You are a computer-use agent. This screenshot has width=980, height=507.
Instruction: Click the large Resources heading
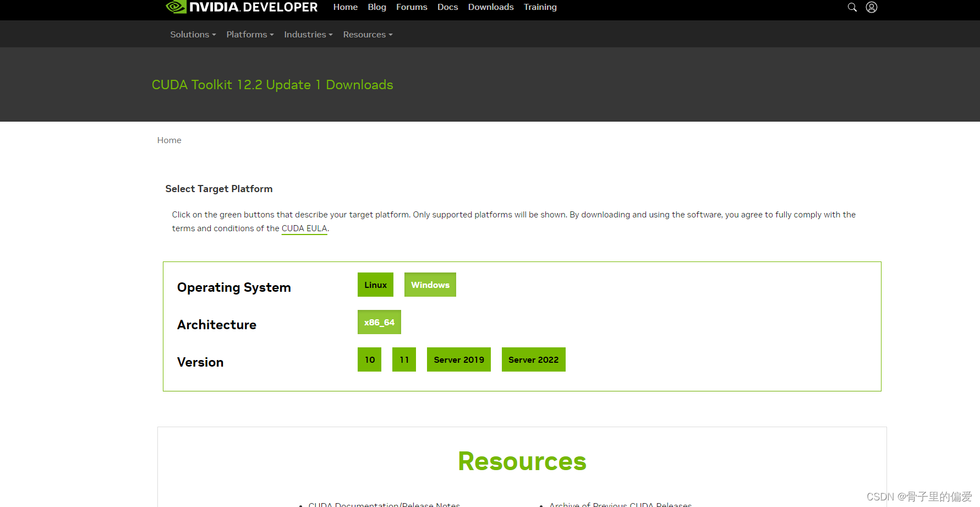pyautogui.click(x=522, y=461)
